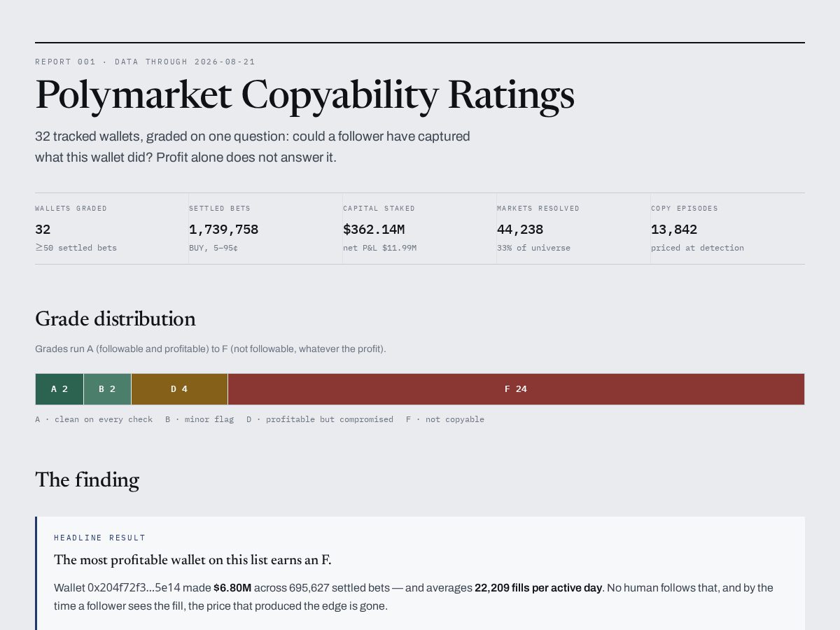Click the Settled Bets value 1,739,758

pyautogui.click(x=223, y=230)
